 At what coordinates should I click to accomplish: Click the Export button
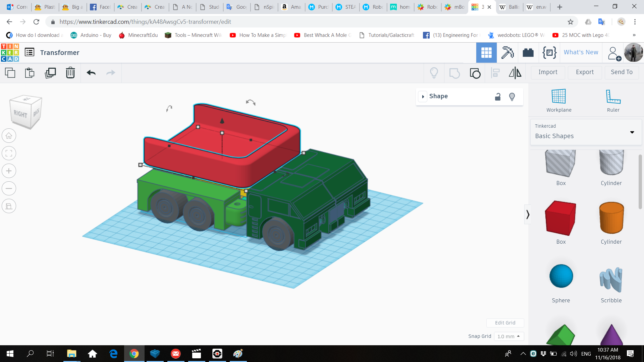585,72
